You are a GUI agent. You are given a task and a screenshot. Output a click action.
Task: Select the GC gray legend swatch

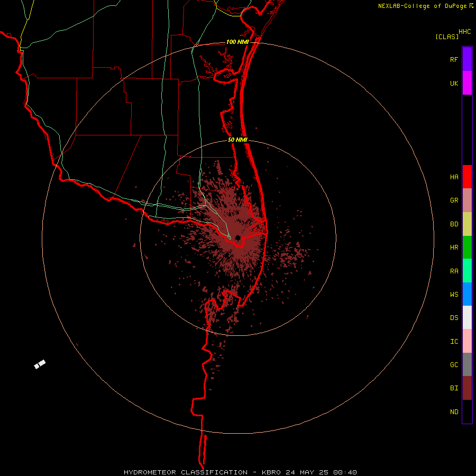click(x=467, y=364)
